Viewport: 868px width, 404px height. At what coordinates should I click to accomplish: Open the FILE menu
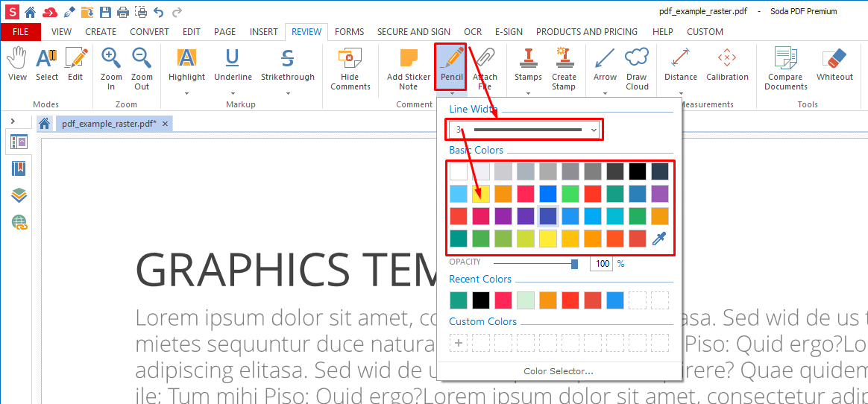point(21,32)
